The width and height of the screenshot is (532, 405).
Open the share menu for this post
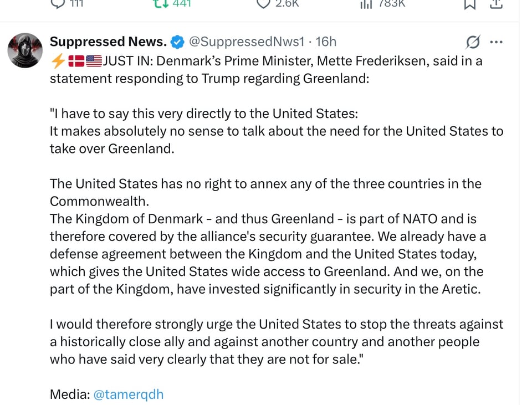495,4
